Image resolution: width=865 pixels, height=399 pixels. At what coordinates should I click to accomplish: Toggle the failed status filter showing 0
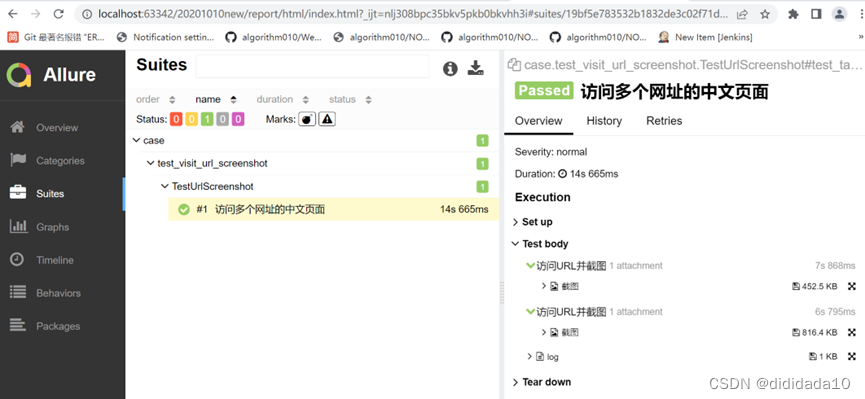(176, 119)
